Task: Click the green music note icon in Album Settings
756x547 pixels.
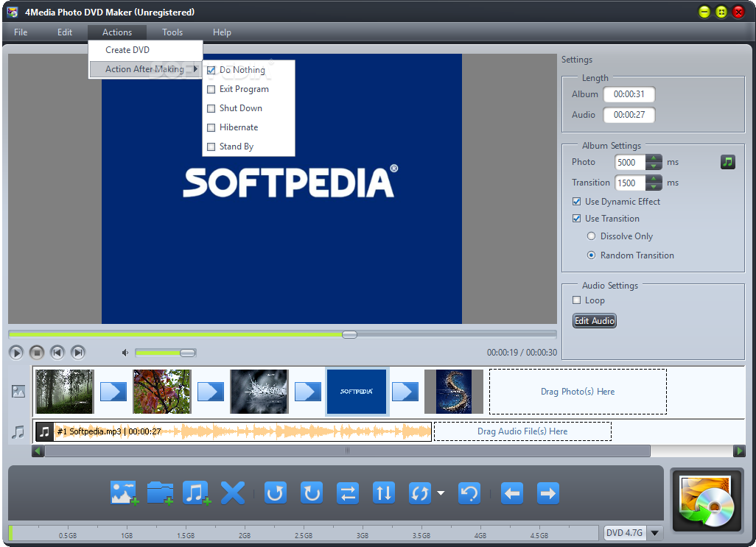Action: click(x=727, y=162)
